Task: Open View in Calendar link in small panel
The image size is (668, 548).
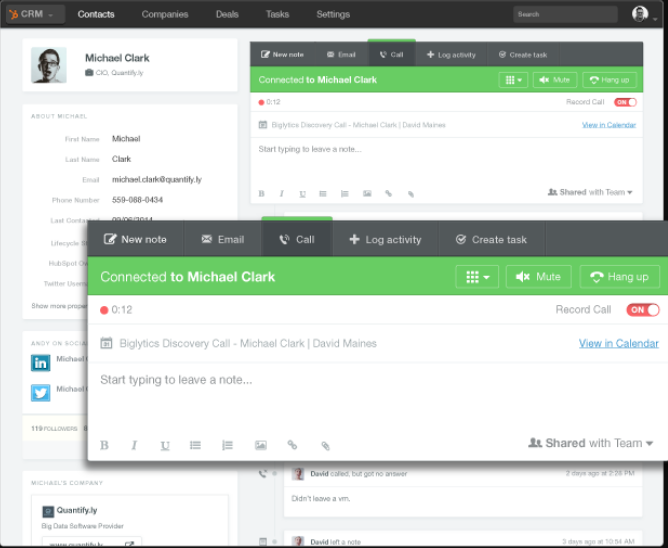Action: pos(609,125)
